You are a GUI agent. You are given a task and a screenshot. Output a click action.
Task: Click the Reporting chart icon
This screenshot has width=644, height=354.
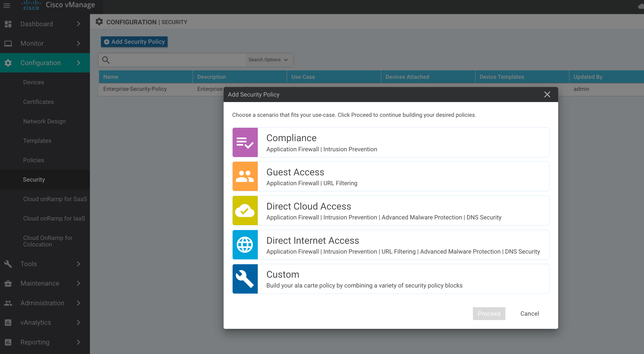[8, 342]
